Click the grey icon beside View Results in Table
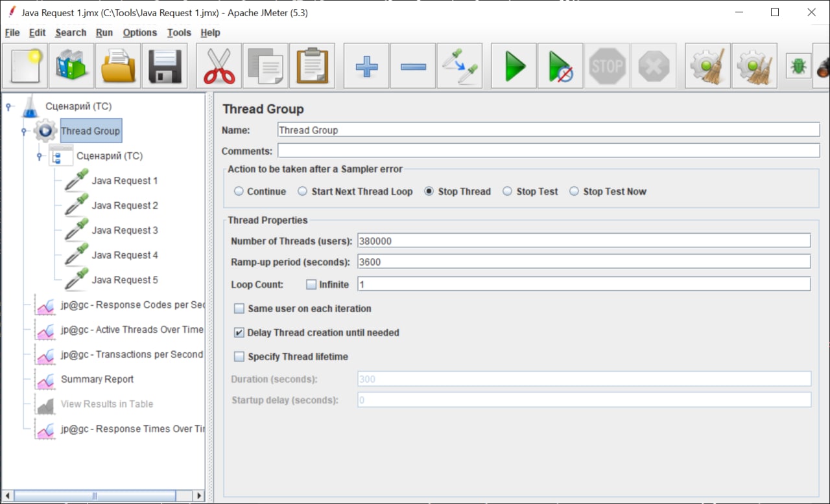830x504 pixels. click(46, 405)
